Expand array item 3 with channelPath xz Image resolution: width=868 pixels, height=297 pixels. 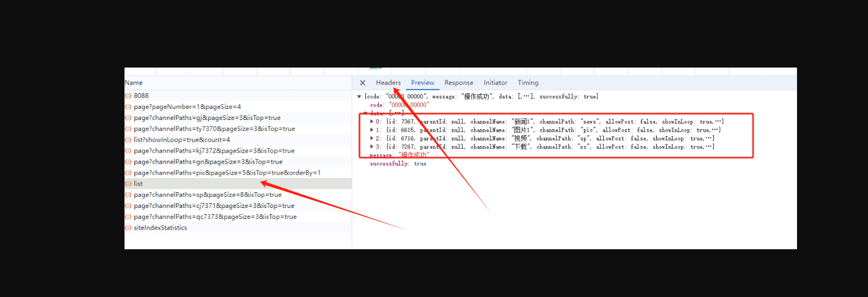click(x=372, y=147)
